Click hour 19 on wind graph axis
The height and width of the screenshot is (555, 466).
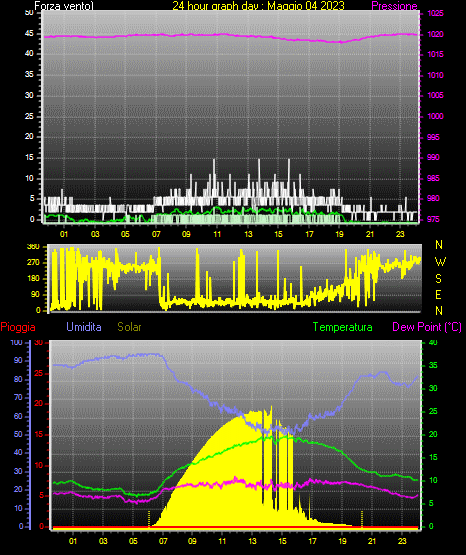click(x=340, y=234)
